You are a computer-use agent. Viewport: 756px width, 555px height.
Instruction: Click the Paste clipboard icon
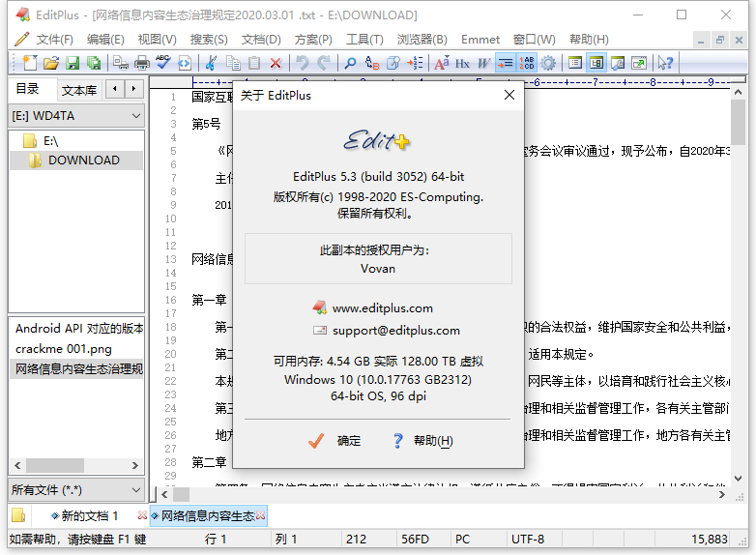pos(254,63)
